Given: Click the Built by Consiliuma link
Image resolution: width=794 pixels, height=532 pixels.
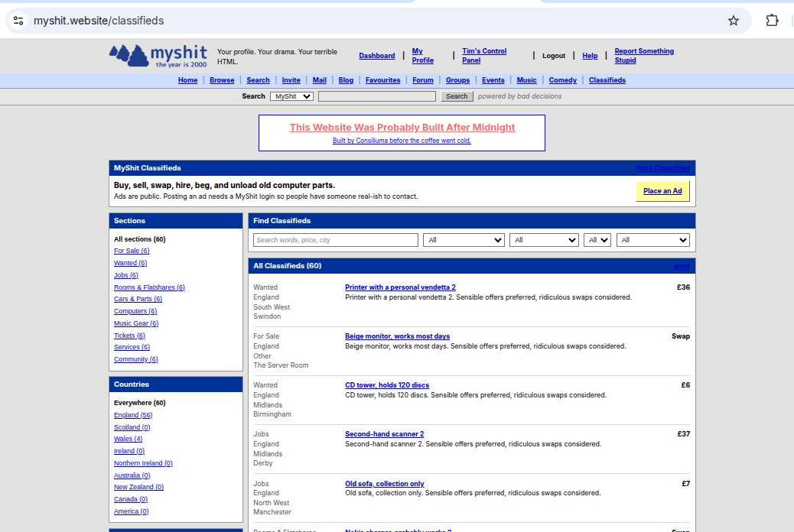Looking at the screenshot, I should coord(402,141).
